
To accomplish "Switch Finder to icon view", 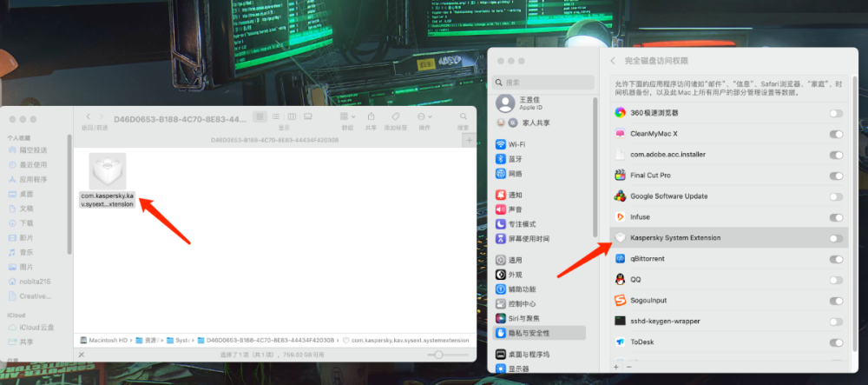I will coord(259,116).
